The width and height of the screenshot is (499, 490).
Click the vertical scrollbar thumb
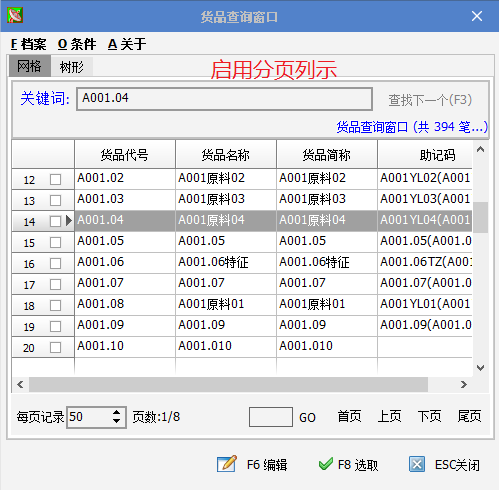(x=480, y=217)
